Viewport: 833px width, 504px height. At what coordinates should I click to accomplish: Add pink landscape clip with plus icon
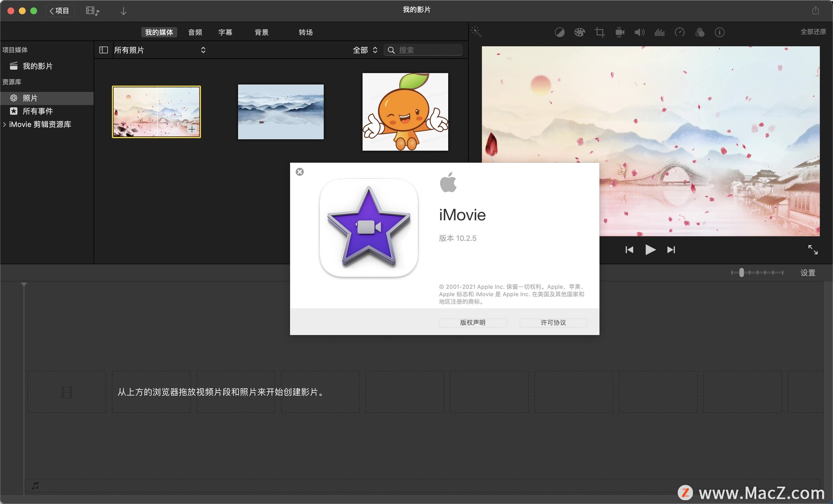192,129
